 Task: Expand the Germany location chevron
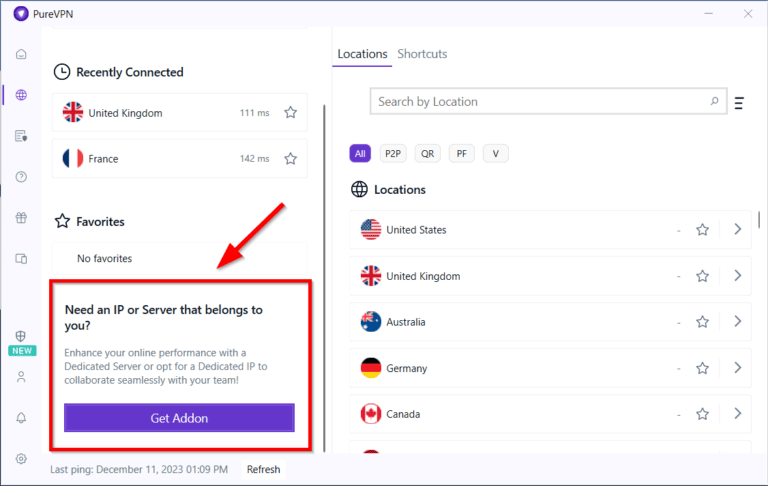(737, 368)
